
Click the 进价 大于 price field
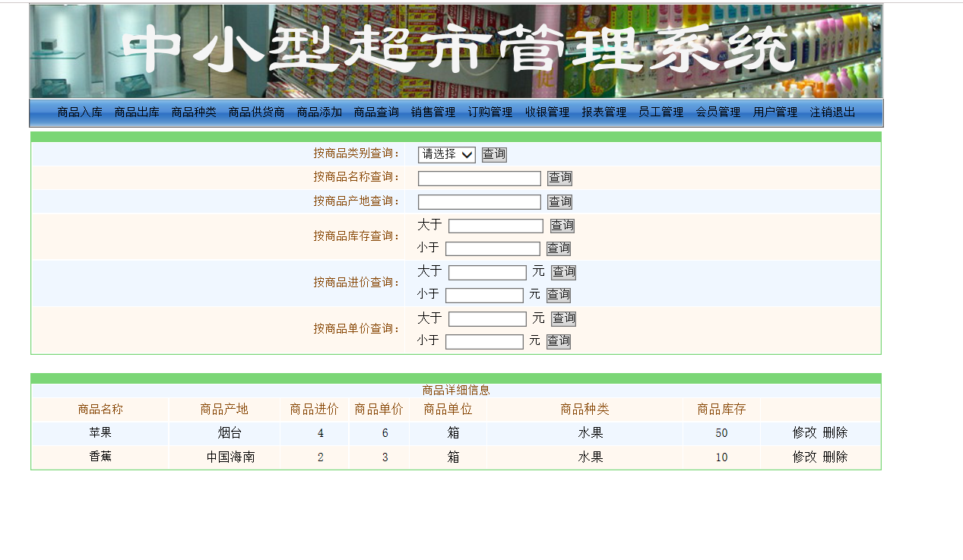coord(487,273)
